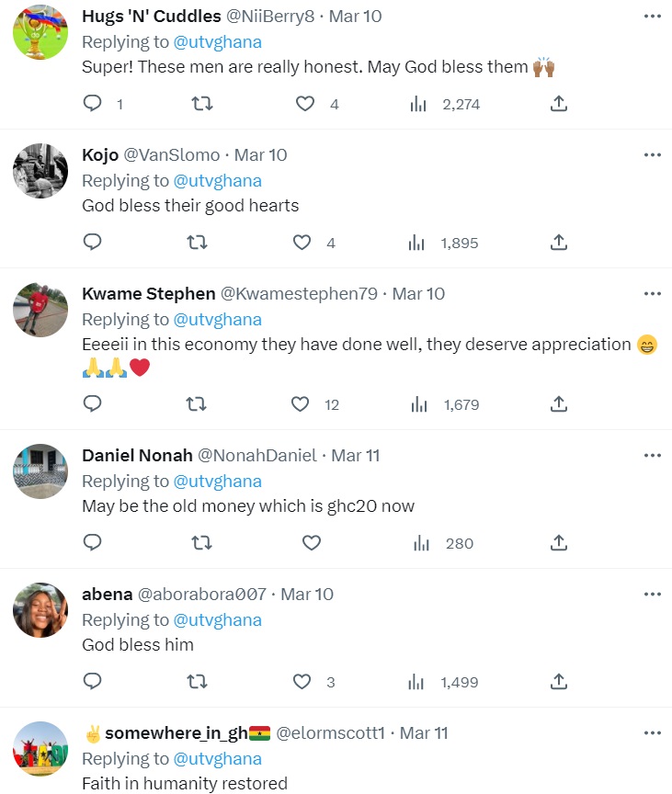Open @utvghana link in Kojo's reply
The width and height of the screenshot is (672, 794).
(x=217, y=181)
